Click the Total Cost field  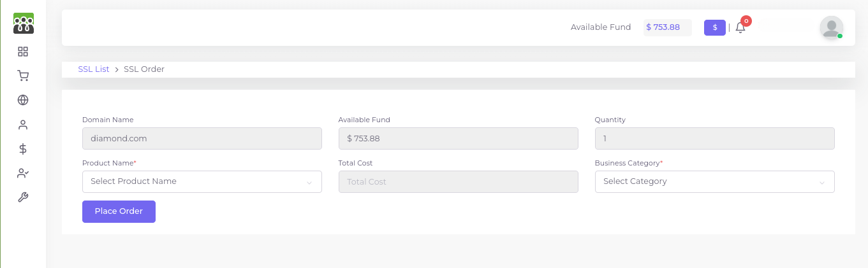tap(458, 181)
